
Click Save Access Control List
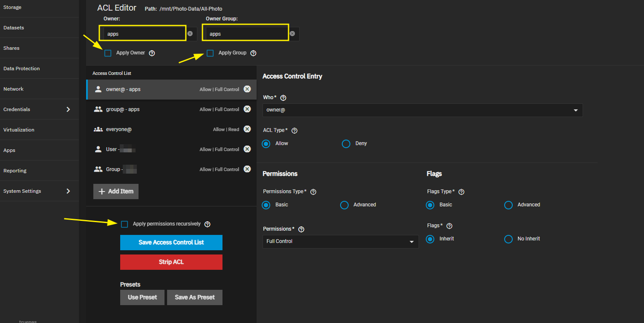coord(171,243)
